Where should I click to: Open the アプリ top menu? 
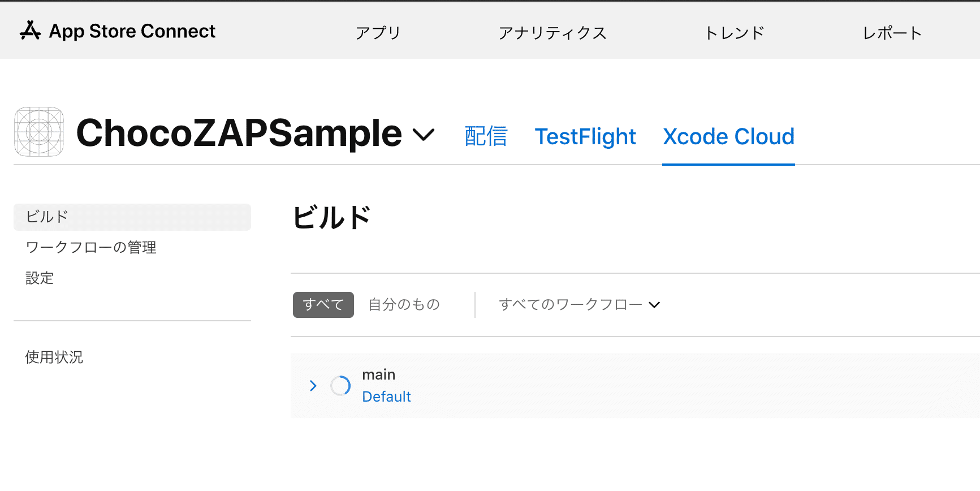[378, 33]
